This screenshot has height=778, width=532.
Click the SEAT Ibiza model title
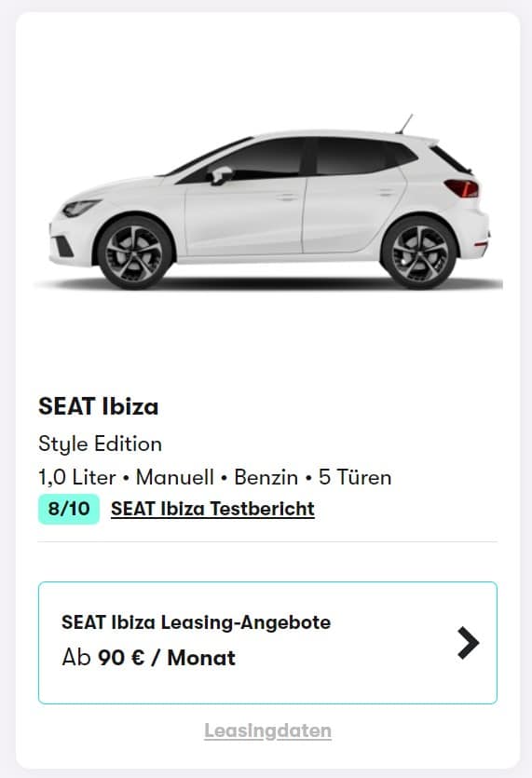click(99, 406)
